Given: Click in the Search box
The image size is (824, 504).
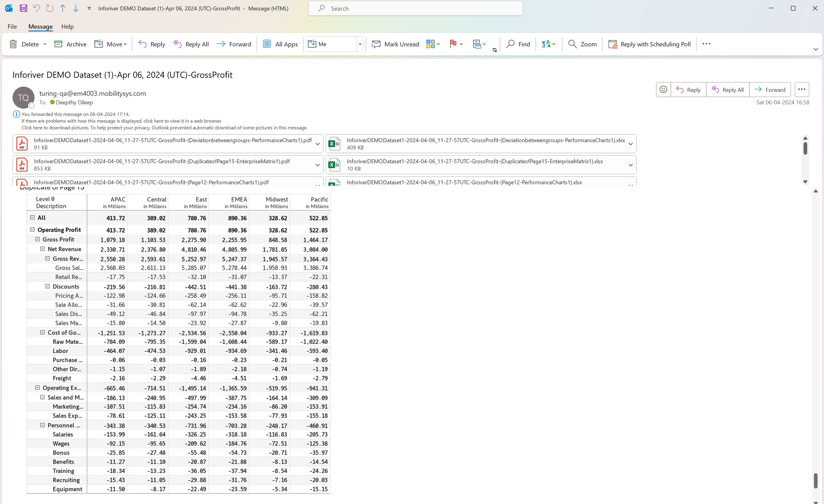Looking at the screenshot, I should click(415, 8).
